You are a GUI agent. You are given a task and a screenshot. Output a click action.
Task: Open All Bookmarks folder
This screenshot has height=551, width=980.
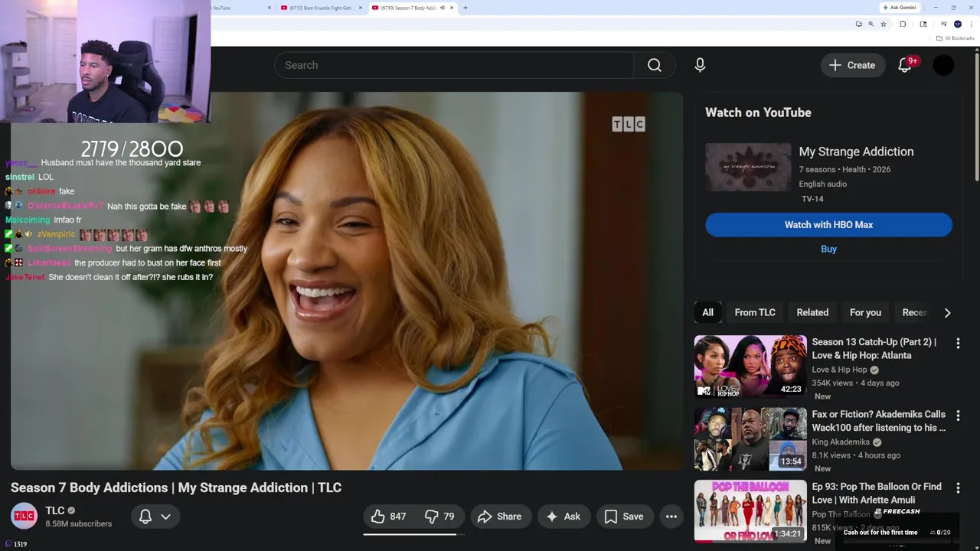click(x=955, y=38)
